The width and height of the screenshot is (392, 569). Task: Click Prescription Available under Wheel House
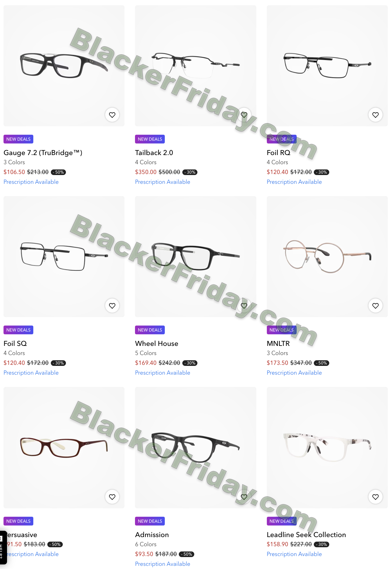coord(163,373)
